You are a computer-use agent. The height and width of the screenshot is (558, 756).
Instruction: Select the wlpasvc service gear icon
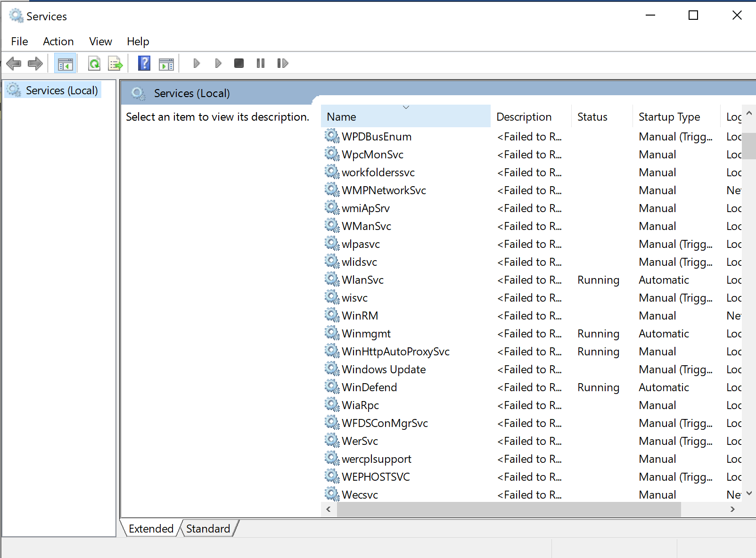[332, 244]
